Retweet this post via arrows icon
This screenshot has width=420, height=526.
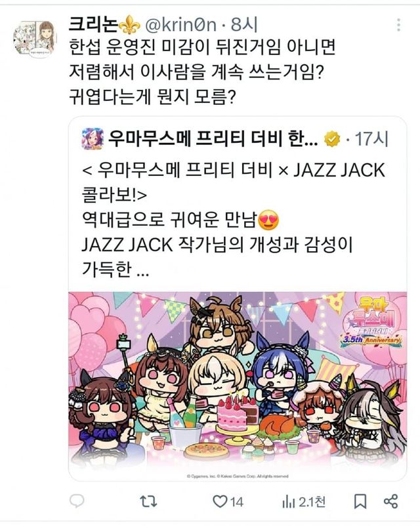tap(148, 502)
